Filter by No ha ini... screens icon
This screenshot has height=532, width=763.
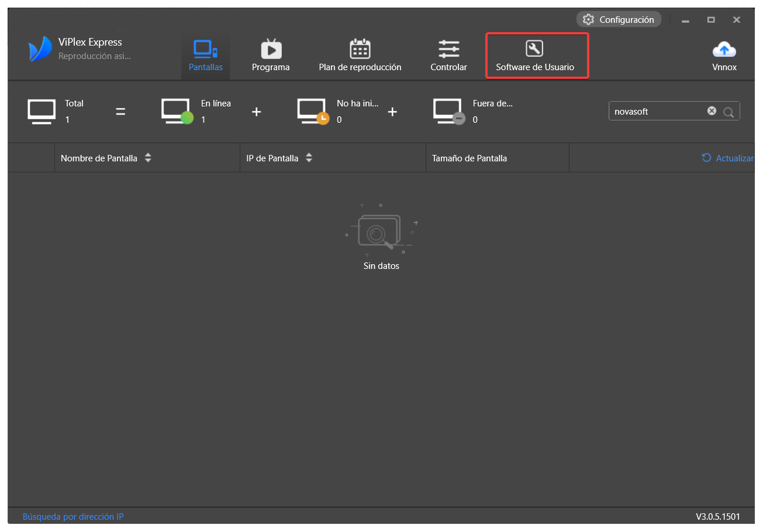coord(313,111)
